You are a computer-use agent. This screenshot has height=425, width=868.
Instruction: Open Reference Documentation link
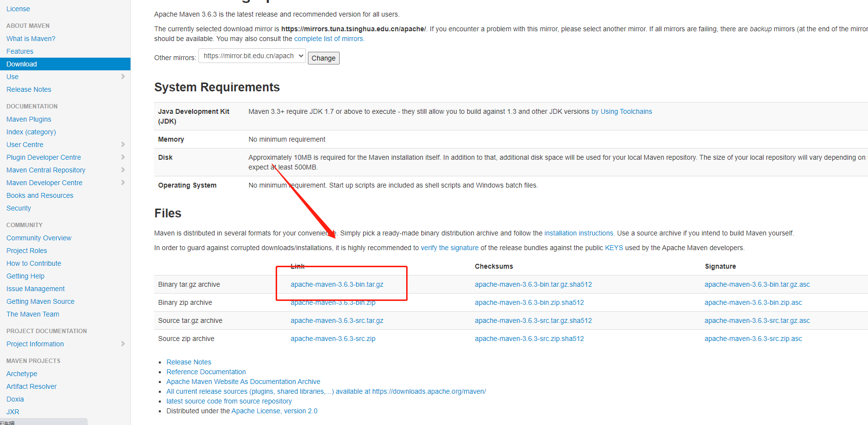pyautogui.click(x=206, y=372)
